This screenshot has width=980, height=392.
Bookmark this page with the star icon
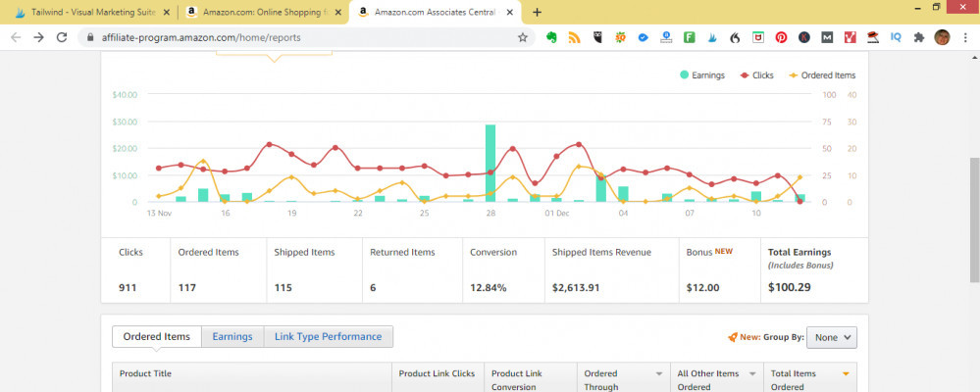pos(523,37)
